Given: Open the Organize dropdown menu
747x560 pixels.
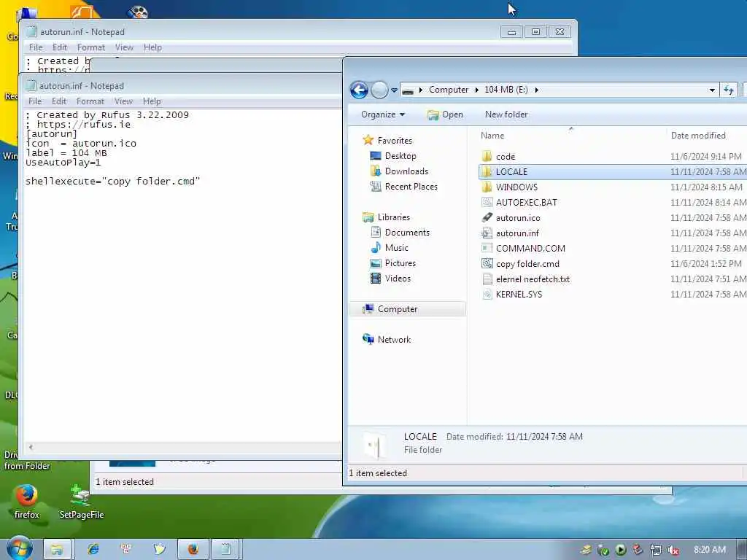Looking at the screenshot, I should 382,114.
